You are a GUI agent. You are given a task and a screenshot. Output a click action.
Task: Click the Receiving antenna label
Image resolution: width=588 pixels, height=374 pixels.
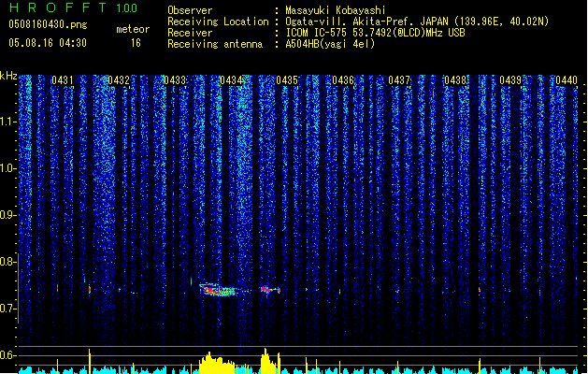tap(215, 44)
